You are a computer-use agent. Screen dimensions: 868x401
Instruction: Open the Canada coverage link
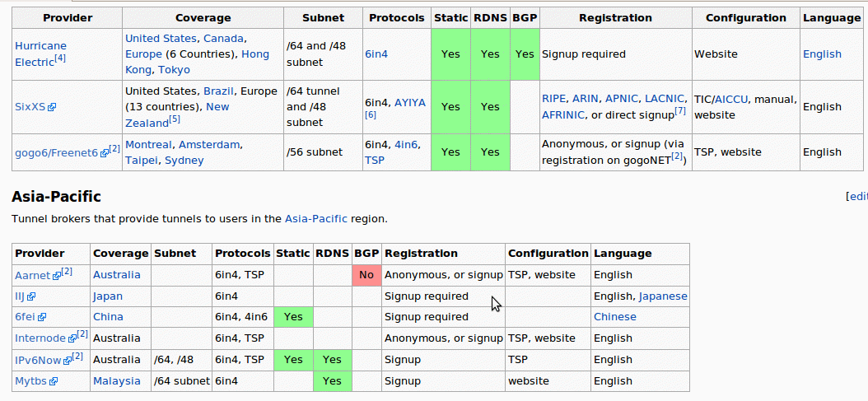pos(224,39)
